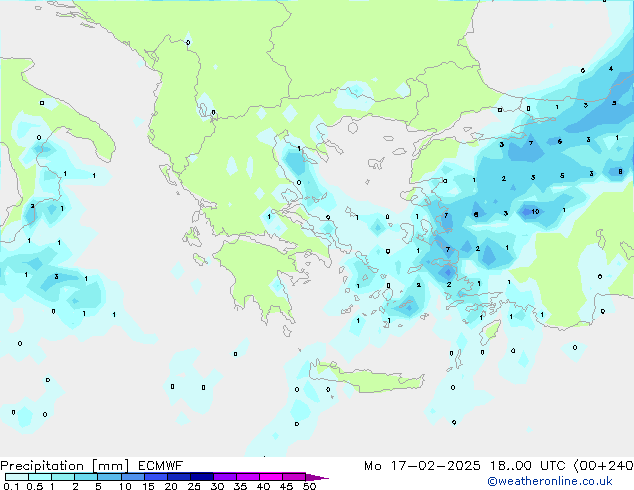Choose the legend swatch between 40 and 45
Image resolution: width=634 pixels, height=490 pixels.
pos(273,477)
